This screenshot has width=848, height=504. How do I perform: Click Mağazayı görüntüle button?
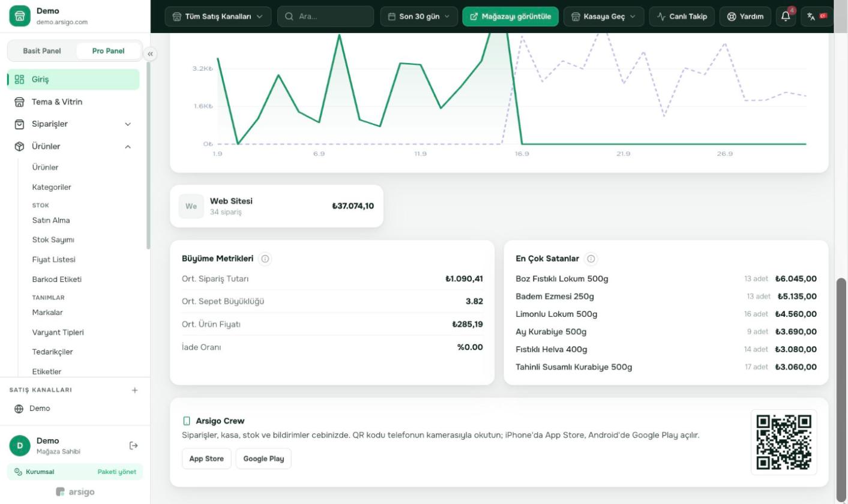(511, 16)
